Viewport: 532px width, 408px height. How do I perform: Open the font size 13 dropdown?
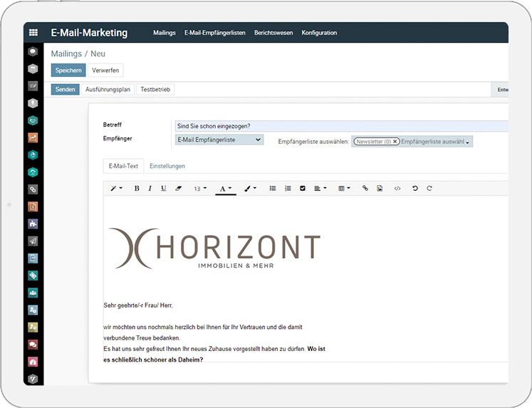(200, 189)
